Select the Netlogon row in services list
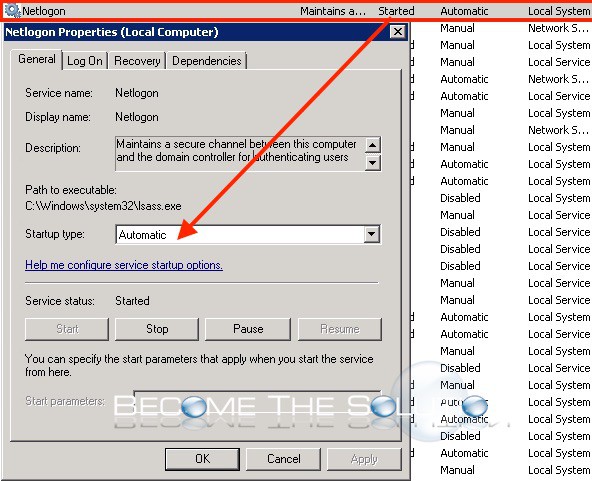This screenshot has width=592, height=481. (x=296, y=11)
